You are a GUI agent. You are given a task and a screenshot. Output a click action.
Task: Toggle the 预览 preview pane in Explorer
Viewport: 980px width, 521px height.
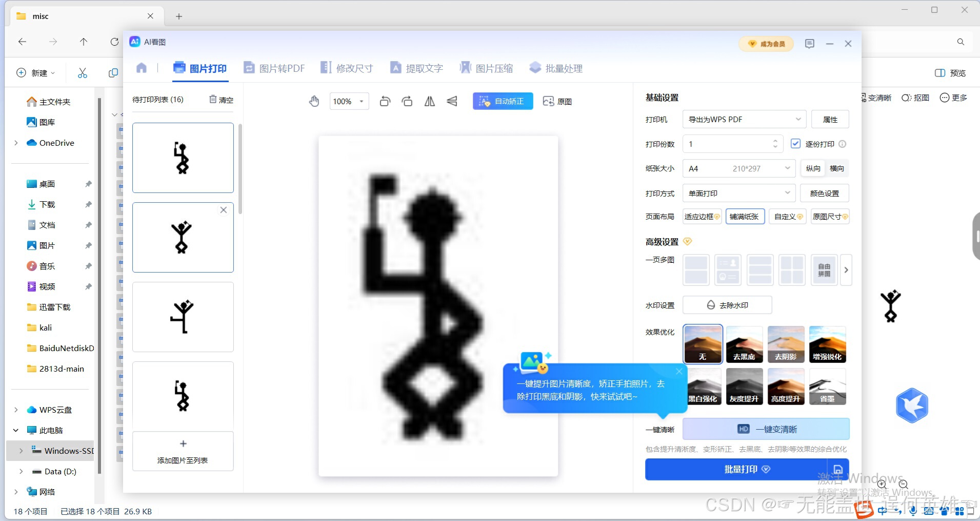(950, 73)
